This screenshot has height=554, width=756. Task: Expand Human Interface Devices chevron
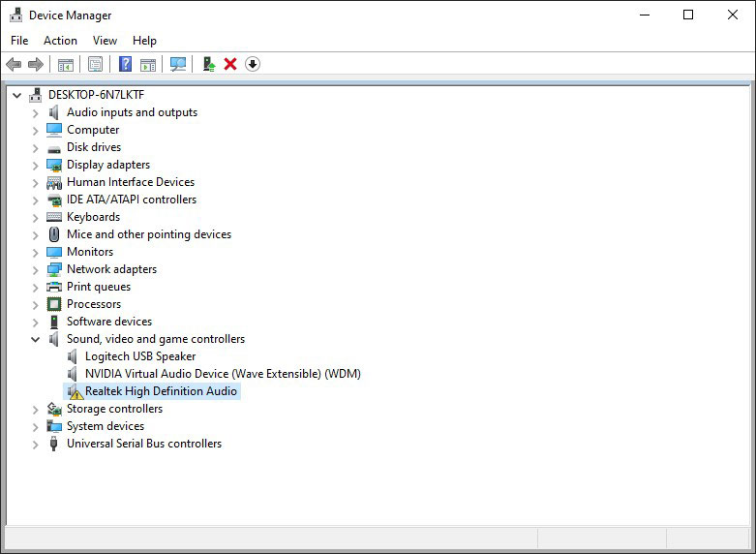pos(35,182)
